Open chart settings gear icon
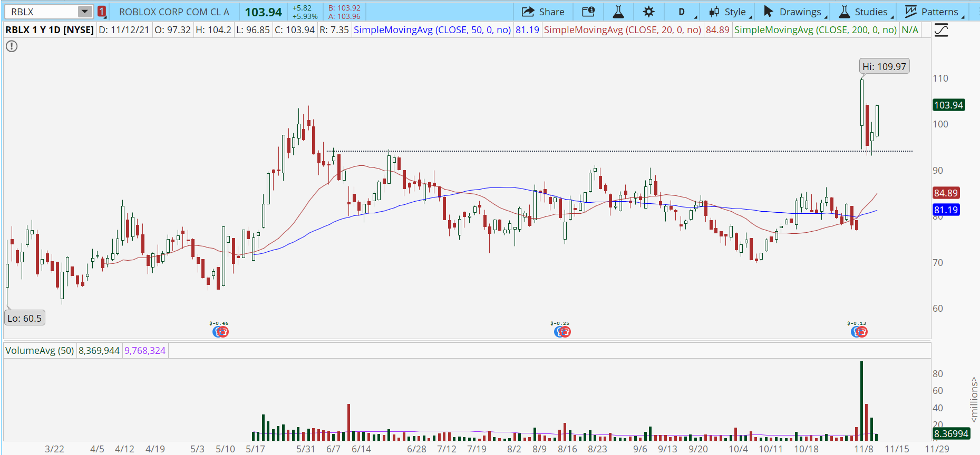Screen dimensions: 980x455 648,12
